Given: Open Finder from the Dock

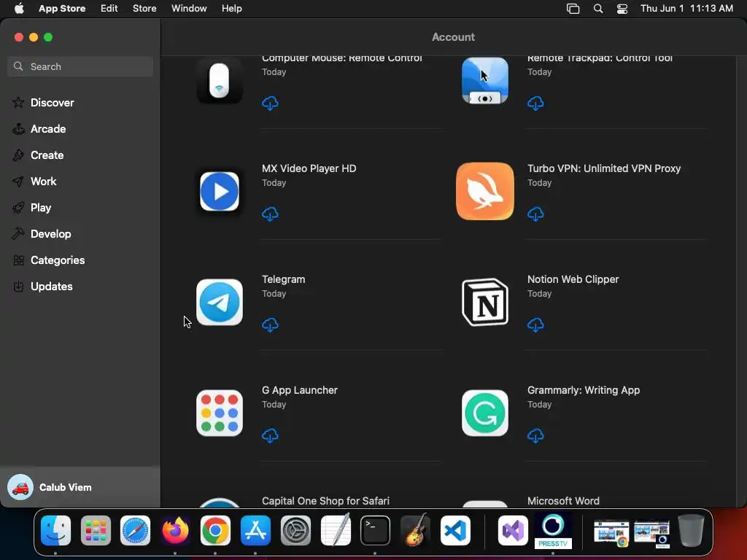Looking at the screenshot, I should click(55, 531).
